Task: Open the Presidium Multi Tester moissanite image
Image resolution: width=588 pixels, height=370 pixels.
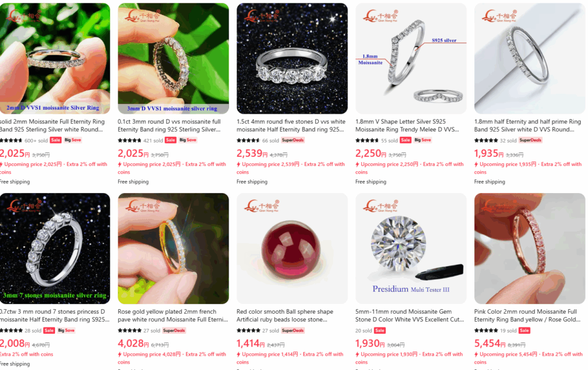Action: [x=411, y=248]
